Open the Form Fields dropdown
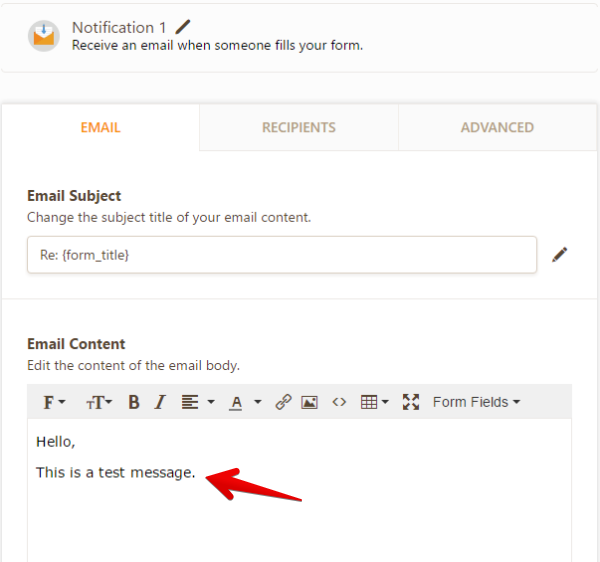 pos(476,402)
